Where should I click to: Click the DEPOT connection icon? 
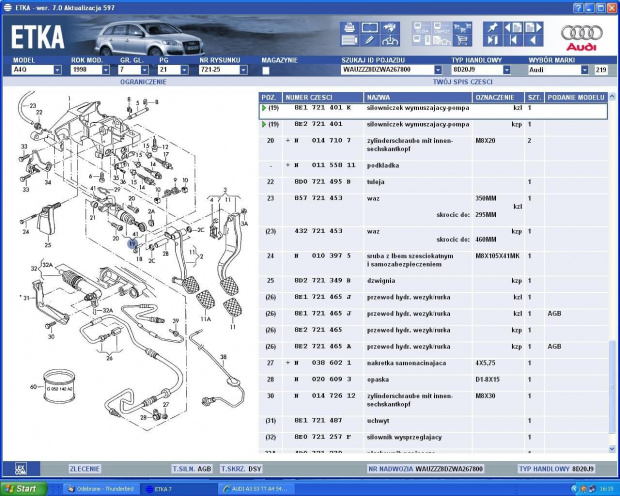[x=442, y=28]
